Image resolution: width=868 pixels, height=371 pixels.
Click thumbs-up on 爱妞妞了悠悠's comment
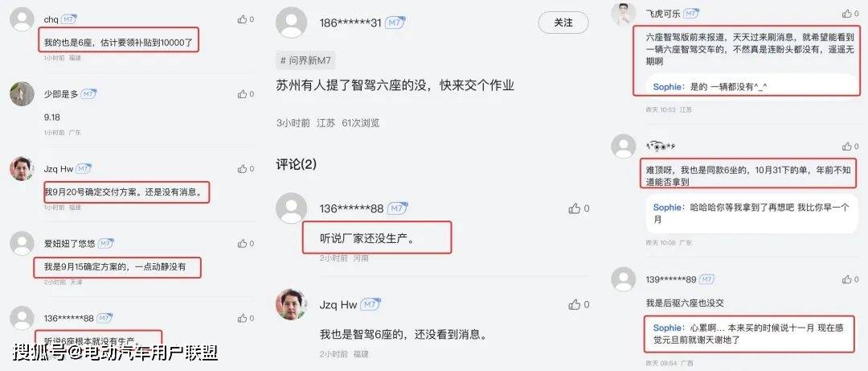tap(242, 244)
